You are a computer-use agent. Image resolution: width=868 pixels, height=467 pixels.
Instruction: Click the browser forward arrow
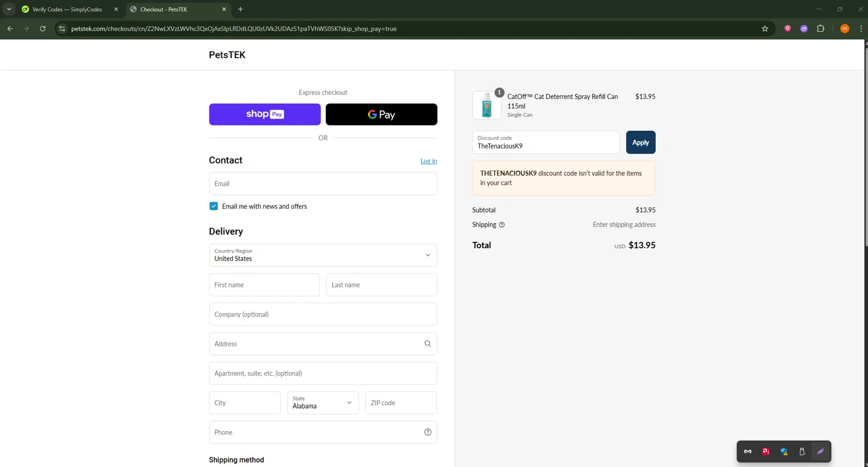(26, 28)
